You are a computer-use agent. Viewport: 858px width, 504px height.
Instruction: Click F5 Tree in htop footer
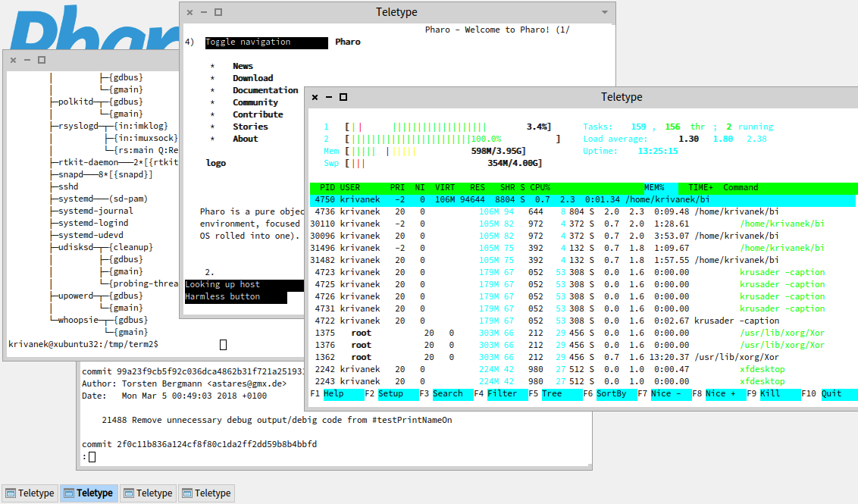tap(556, 394)
